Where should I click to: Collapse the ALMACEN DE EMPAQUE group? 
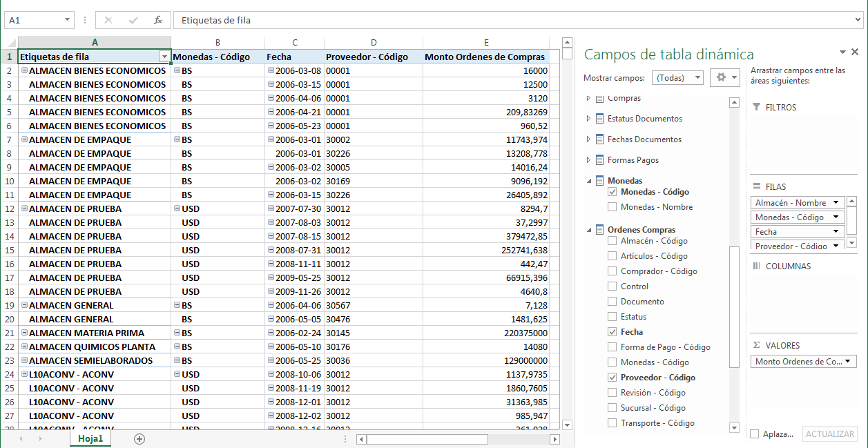click(x=25, y=139)
